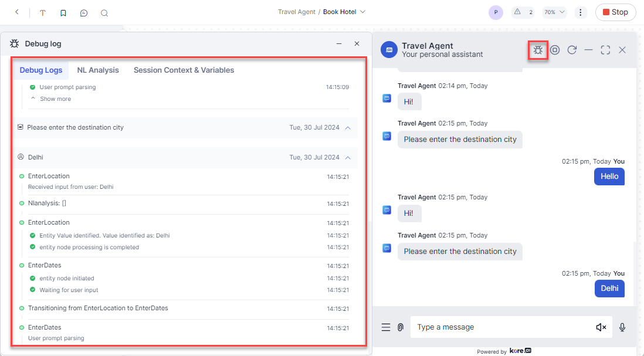Click the stop session icon in chat header
The height and width of the screenshot is (356, 644).
point(555,50)
